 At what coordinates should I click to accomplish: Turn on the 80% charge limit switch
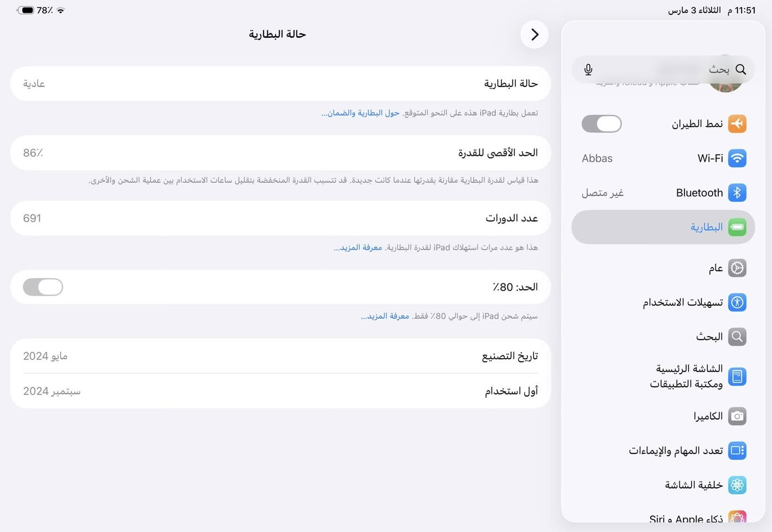43,287
